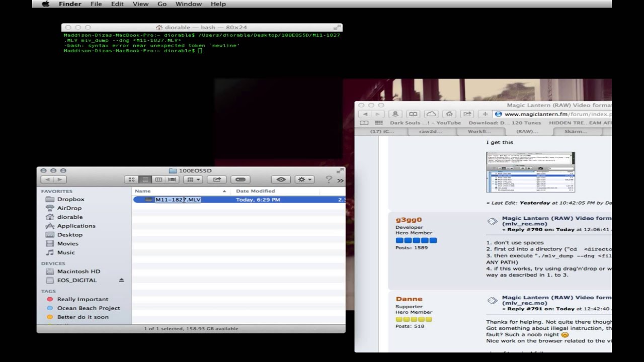This screenshot has height=362, width=644.
Task: Select Macintosh HD device
Action: pyautogui.click(x=79, y=271)
